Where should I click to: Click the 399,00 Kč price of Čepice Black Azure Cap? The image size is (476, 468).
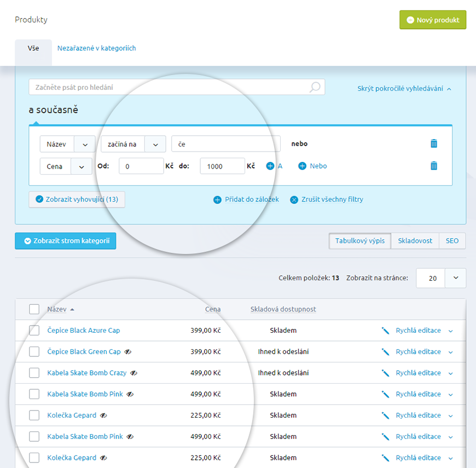pyautogui.click(x=206, y=331)
